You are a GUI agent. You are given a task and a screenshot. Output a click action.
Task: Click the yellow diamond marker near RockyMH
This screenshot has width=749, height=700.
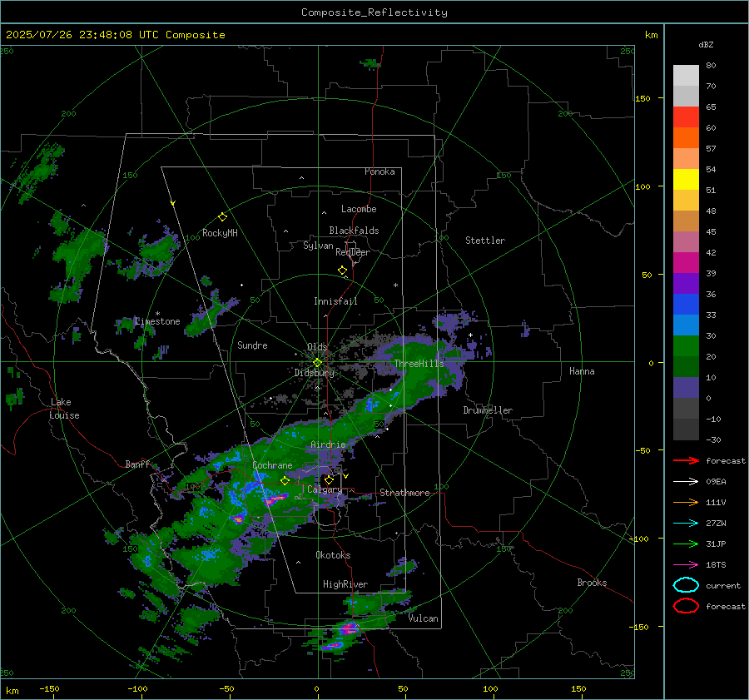tap(222, 217)
